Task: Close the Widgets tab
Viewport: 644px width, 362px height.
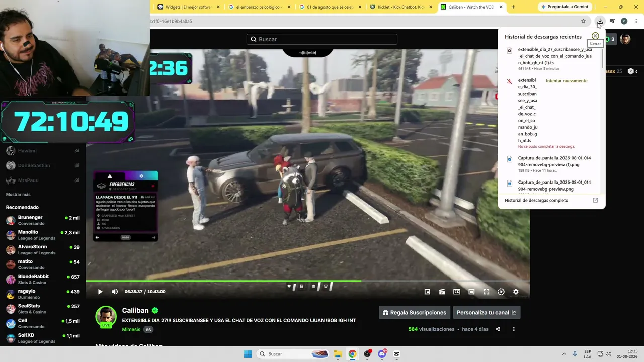Action: (x=218, y=7)
